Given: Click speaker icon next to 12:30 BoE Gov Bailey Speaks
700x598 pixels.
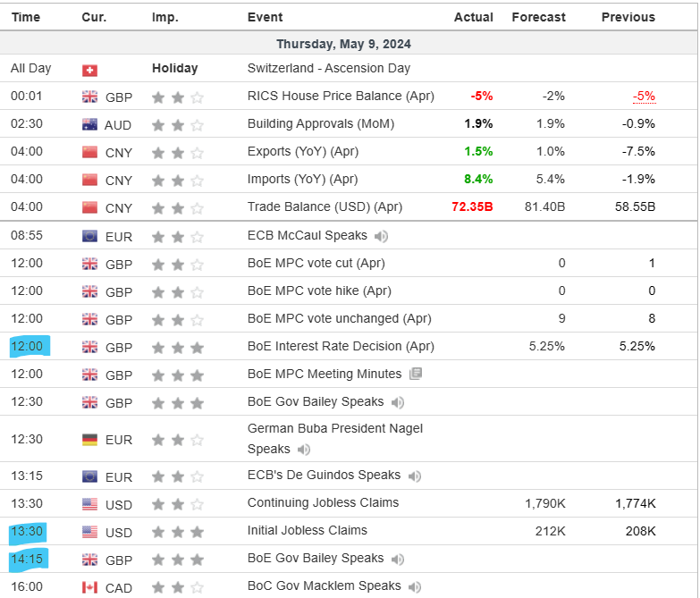Looking at the screenshot, I should click(x=398, y=402).
